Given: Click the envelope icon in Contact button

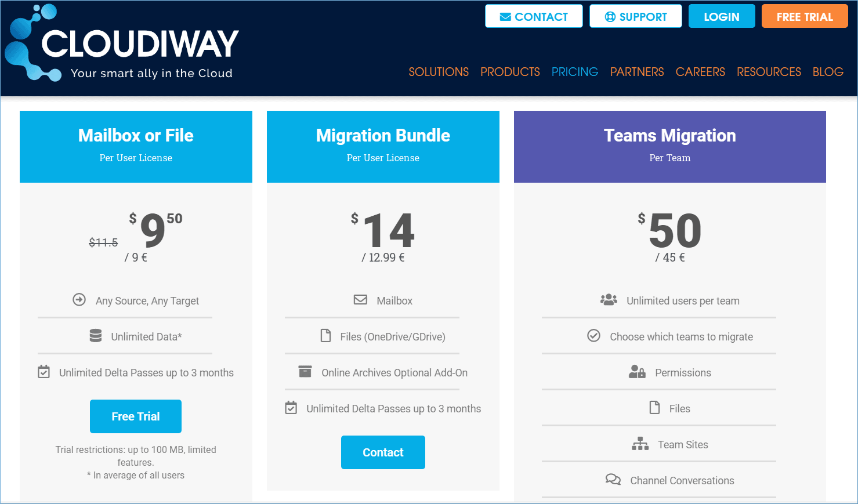Looking at the screenshot, I should coord(505,17).
